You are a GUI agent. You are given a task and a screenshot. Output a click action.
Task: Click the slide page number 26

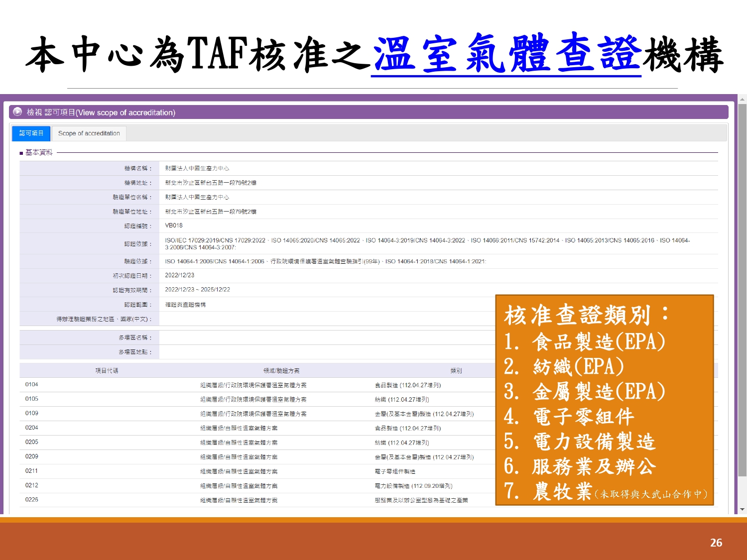716,543
